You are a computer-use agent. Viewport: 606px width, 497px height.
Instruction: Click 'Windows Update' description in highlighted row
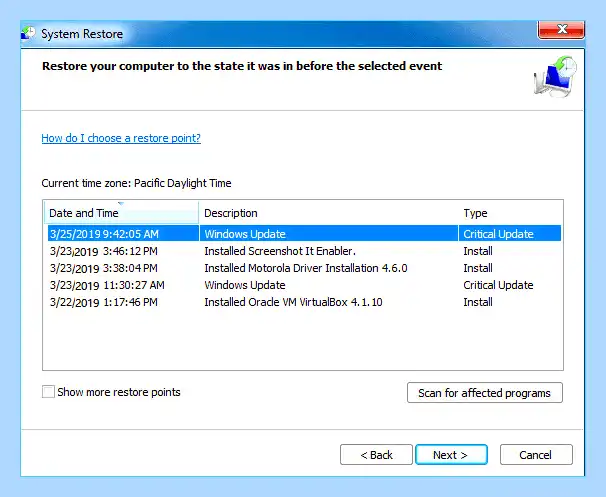click(245, 234)
